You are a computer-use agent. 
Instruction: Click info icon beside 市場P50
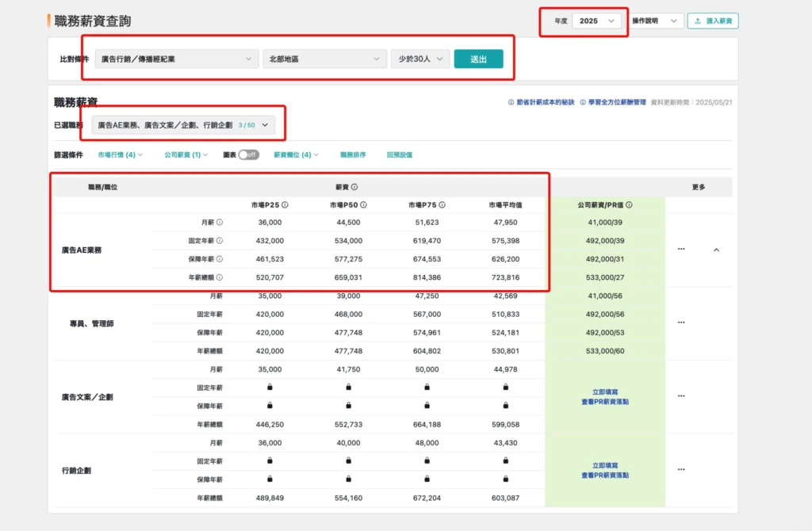(x=363, y=205)
